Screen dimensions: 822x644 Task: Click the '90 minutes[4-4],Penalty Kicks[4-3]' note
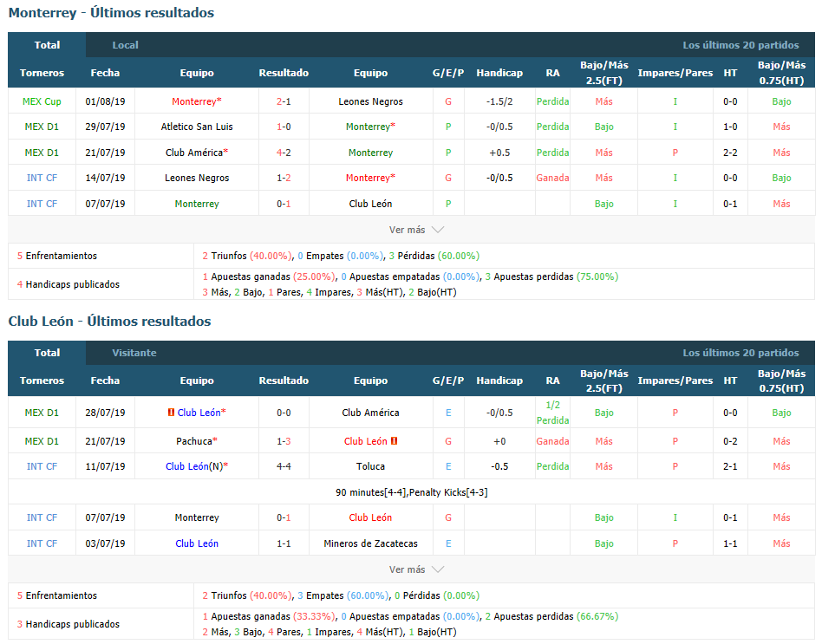tap(412, 492)
